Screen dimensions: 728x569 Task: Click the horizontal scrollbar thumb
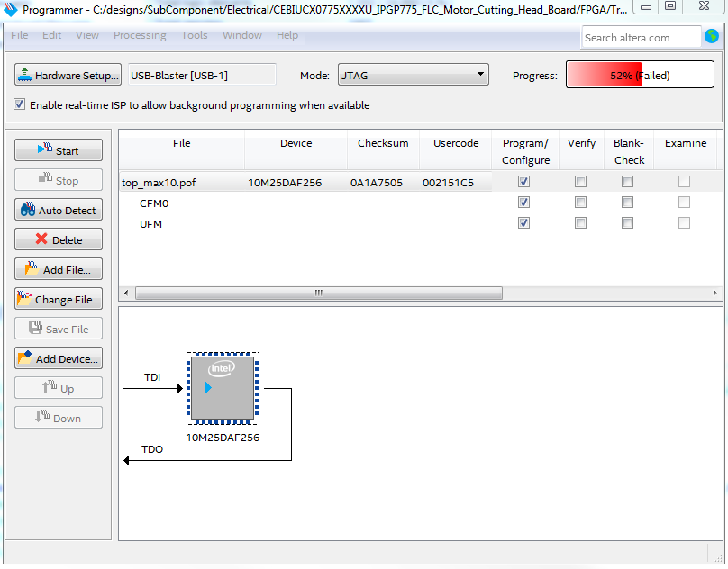[319, 293]
